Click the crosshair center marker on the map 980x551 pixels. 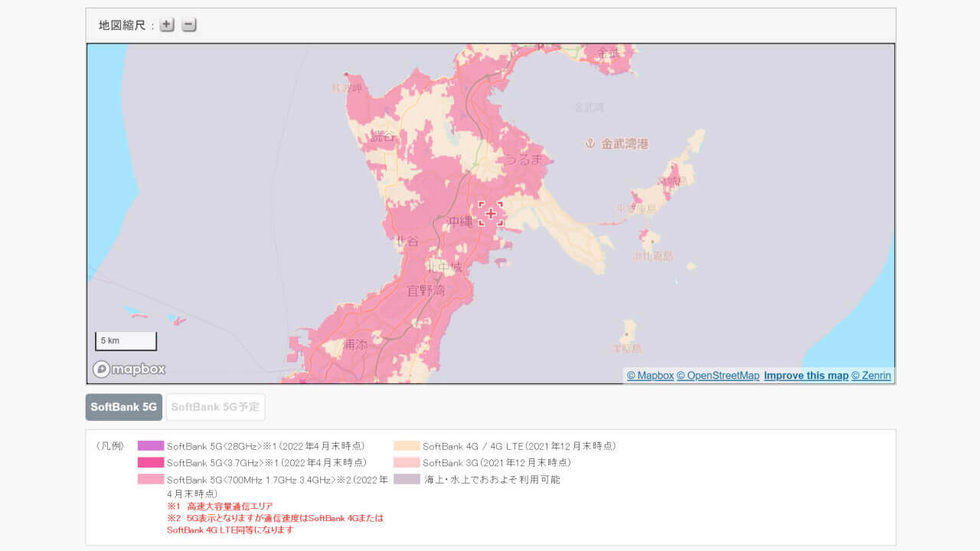click(491, 215)
